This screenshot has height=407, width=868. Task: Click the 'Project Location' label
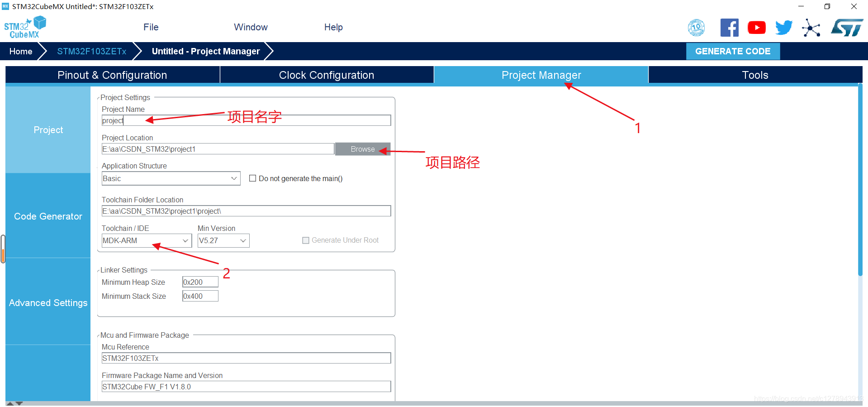coord(127,138)
